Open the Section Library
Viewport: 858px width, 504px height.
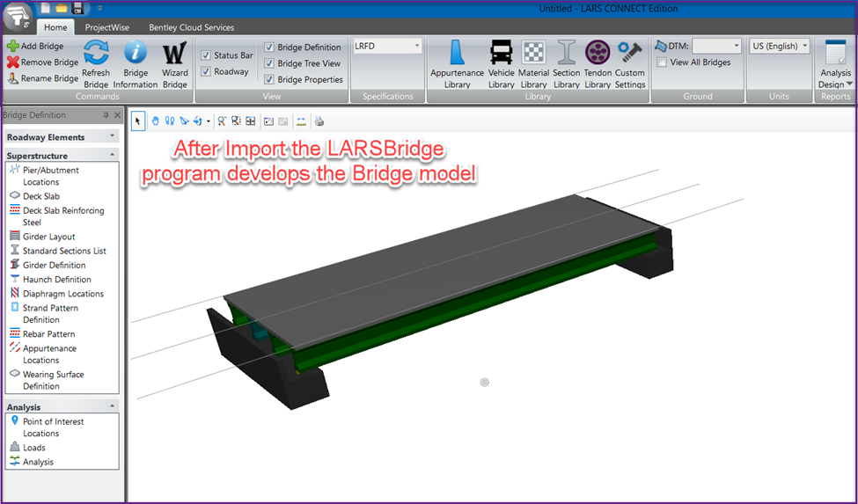point(567,64)
